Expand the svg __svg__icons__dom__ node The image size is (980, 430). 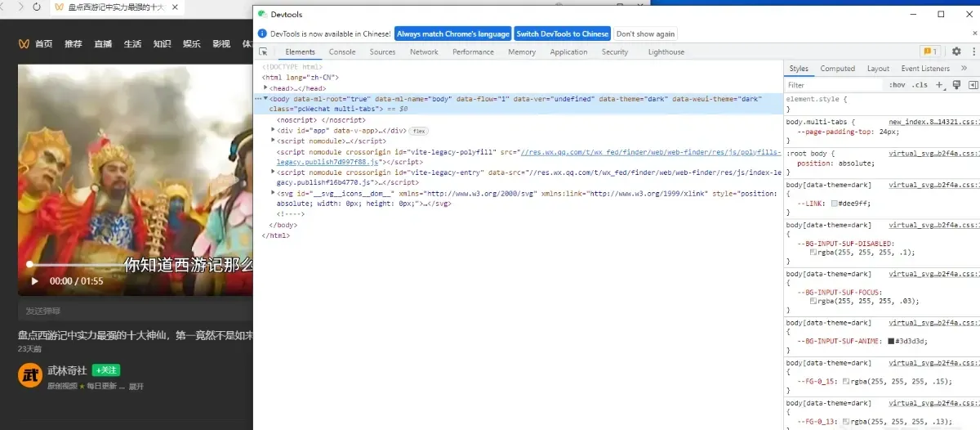[274, 194]
